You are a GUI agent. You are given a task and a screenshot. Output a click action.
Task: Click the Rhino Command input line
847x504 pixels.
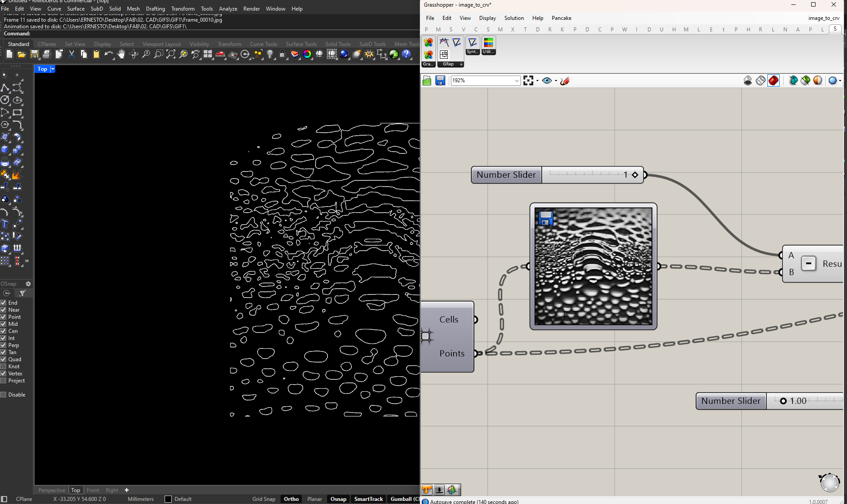point(210,34)
